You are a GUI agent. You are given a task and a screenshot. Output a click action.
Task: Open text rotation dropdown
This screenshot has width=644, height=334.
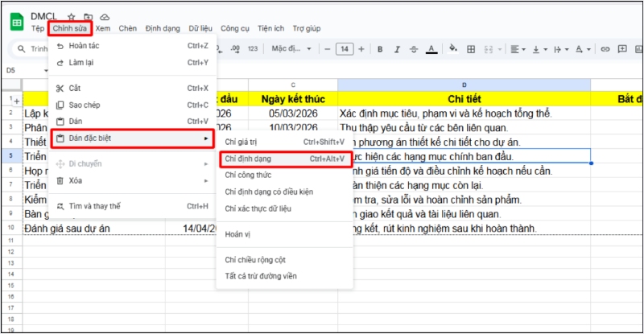tap(582, 49)
